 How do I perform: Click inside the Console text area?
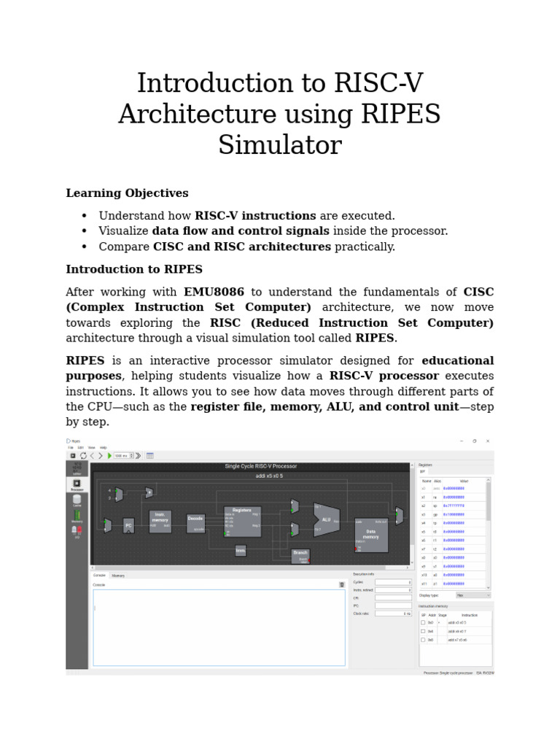(x=219, y=627)
